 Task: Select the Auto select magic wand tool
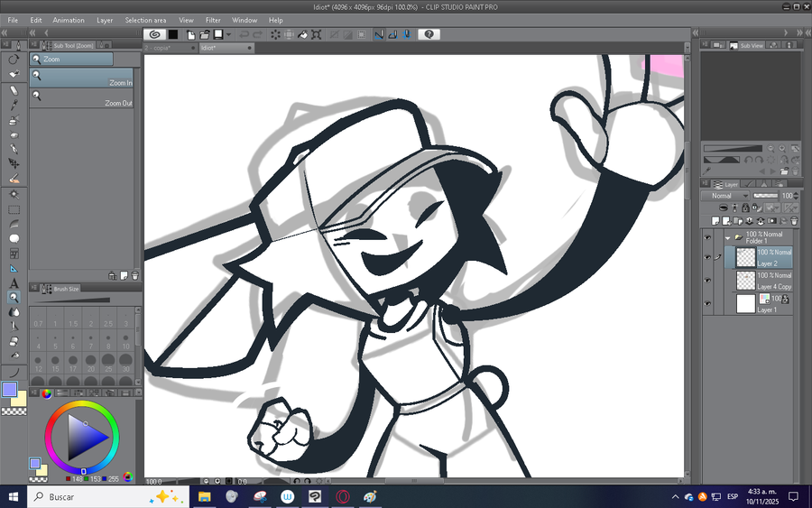(x=14, y=195)
